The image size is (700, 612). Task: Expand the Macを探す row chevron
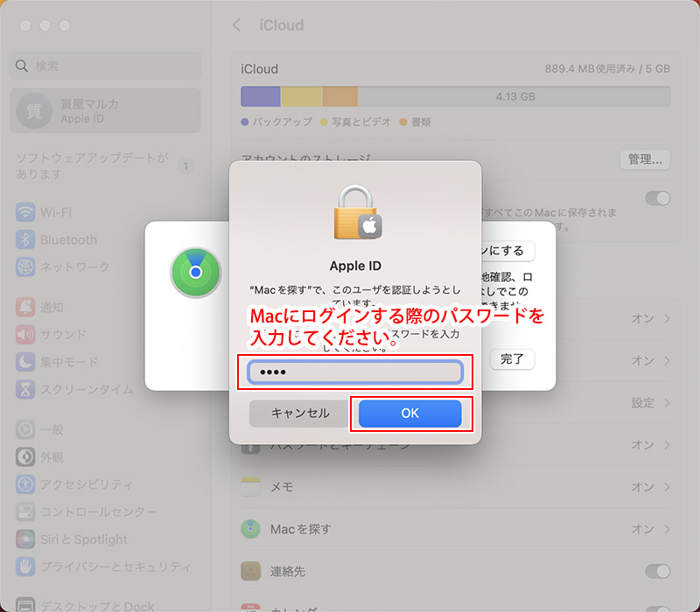coord(668,529)
